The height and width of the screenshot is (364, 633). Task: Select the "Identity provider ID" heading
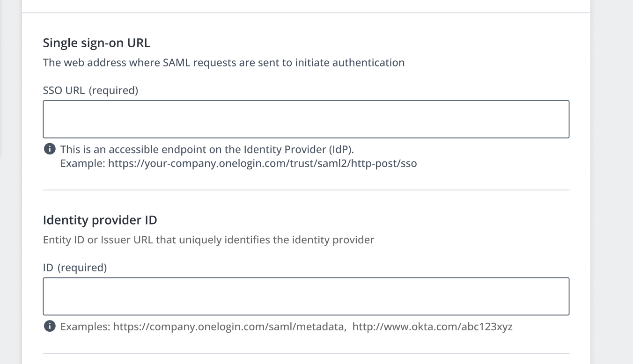100,220
